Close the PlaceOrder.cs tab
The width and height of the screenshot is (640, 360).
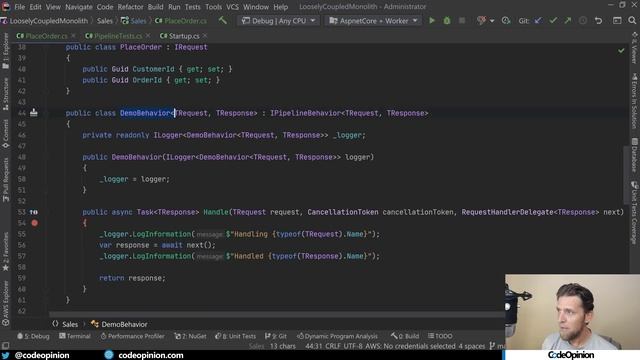(x=73, y=36)
